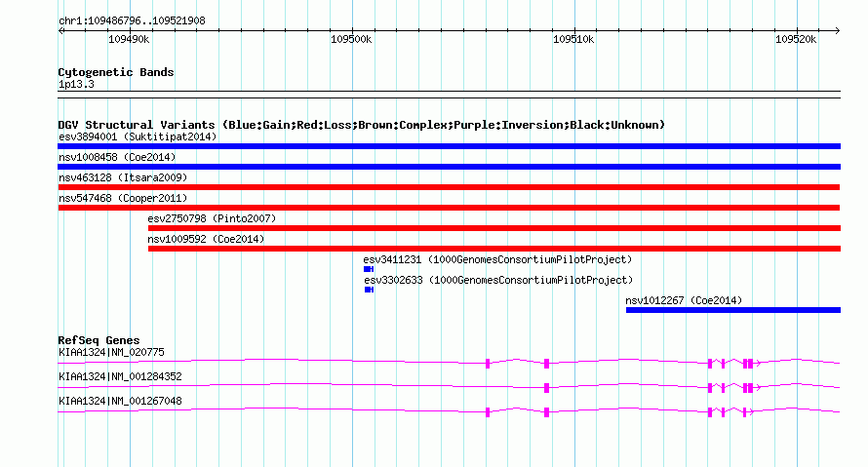Click the chr1:109486796..109521908 coordinate text
The width and height of the screenshot is (868, 467).
coord(132,20)
